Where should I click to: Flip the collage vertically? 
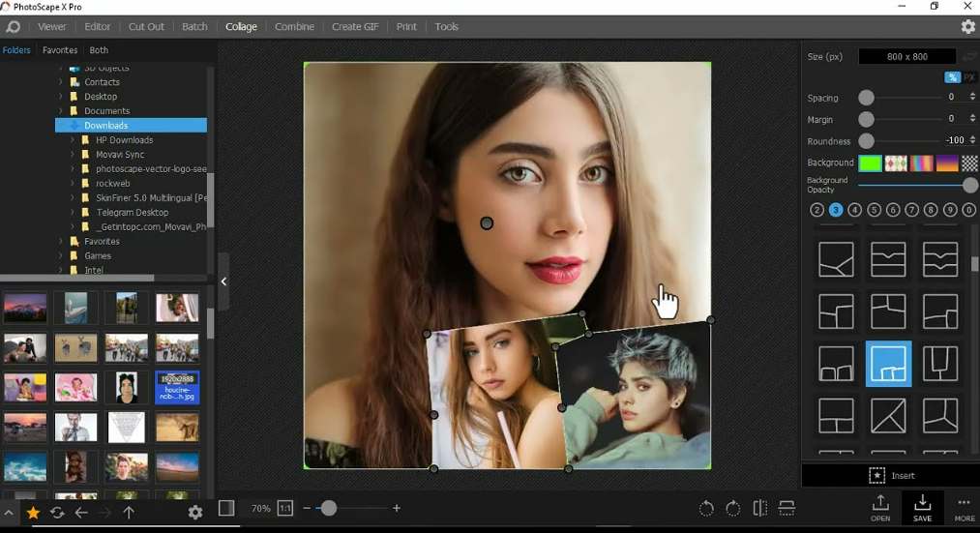coord(787,509)
